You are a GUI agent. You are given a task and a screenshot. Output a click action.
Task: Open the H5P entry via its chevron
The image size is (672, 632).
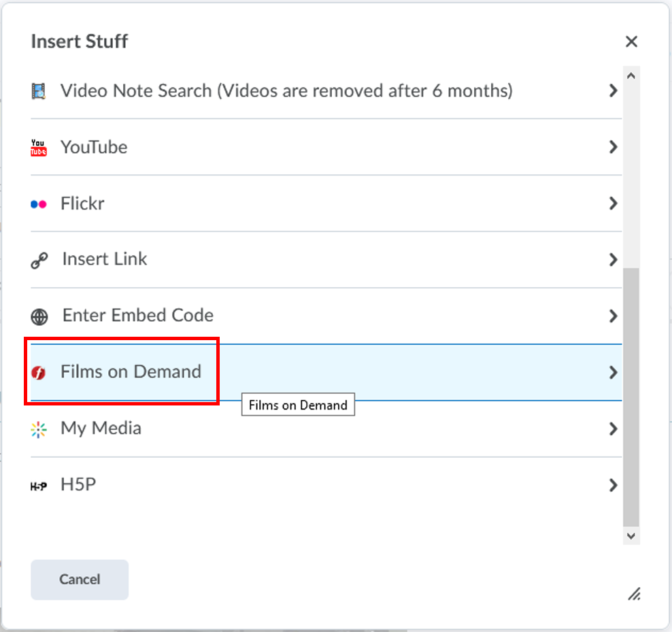point(614,485)
